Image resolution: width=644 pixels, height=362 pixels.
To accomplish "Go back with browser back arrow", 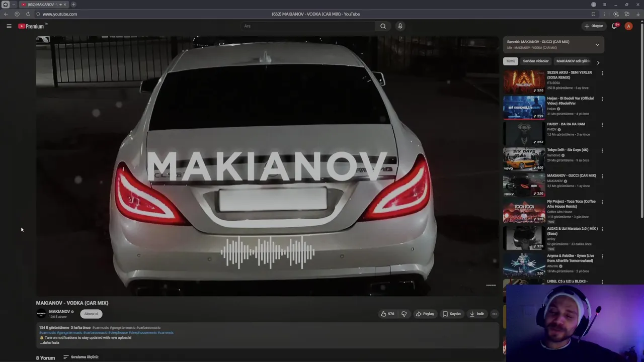I will coord(6,14).
